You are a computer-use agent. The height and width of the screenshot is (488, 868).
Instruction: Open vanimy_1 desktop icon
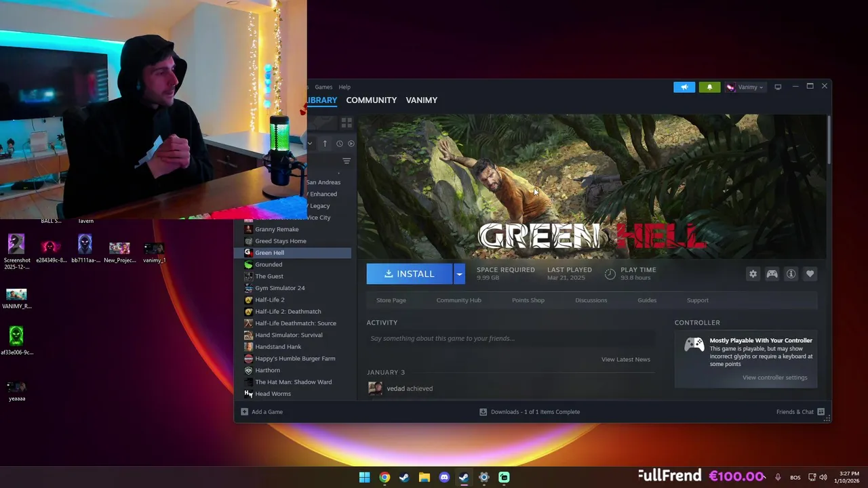[154, 252]
